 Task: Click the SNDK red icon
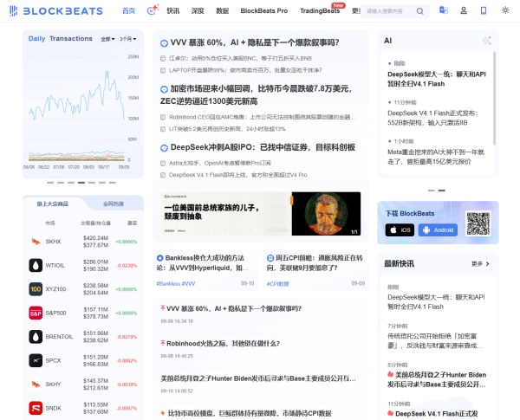point(36,408)
